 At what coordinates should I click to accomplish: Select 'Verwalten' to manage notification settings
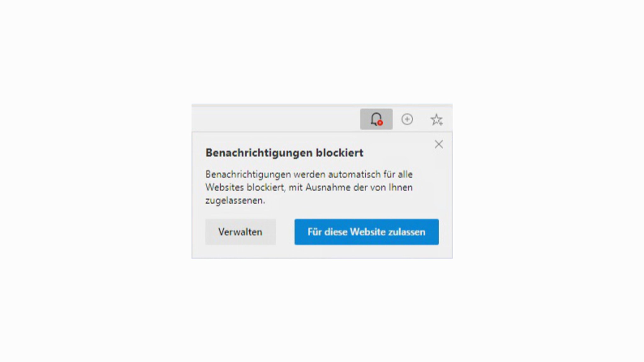[240, 231]
